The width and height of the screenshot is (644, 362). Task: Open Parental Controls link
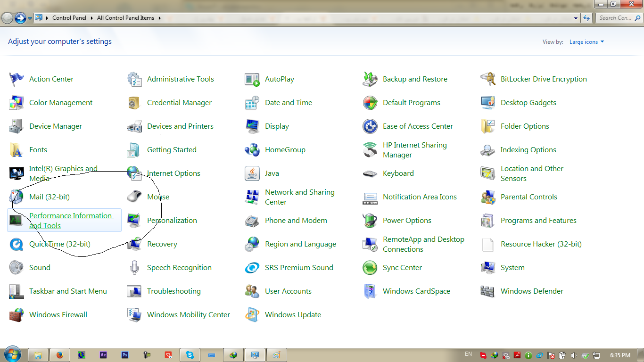point(529,197)
